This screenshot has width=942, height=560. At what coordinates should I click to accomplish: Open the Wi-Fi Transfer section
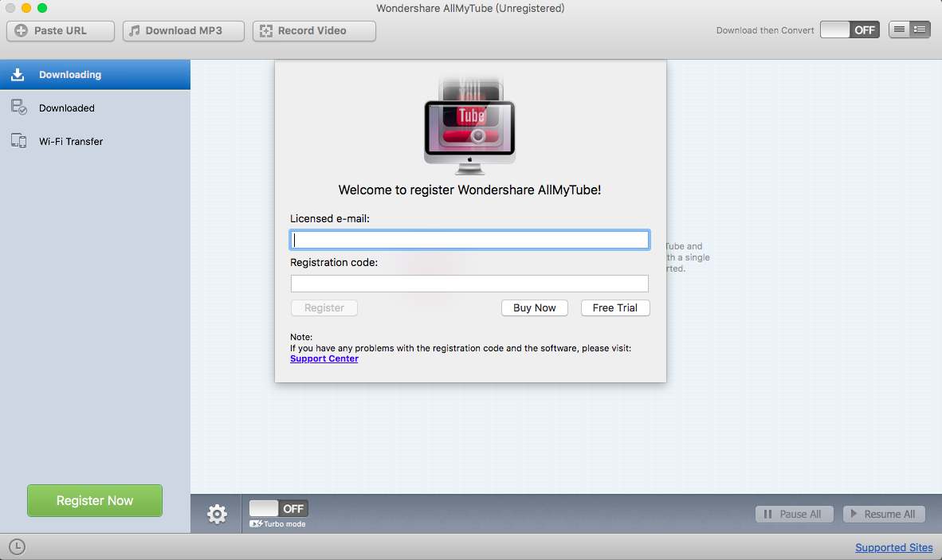[x=95, y=142]
